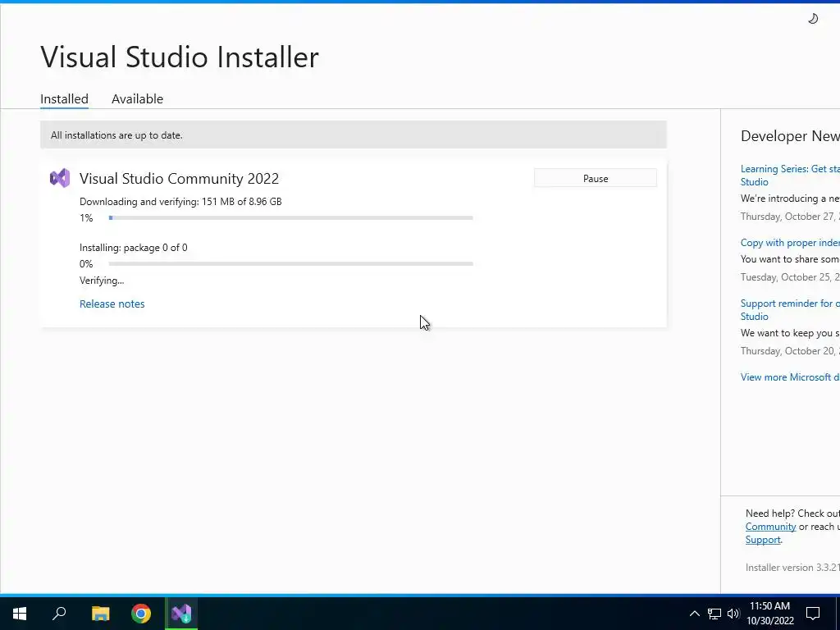Click the 1% download percentage label
840x630 pixels.
86,218
